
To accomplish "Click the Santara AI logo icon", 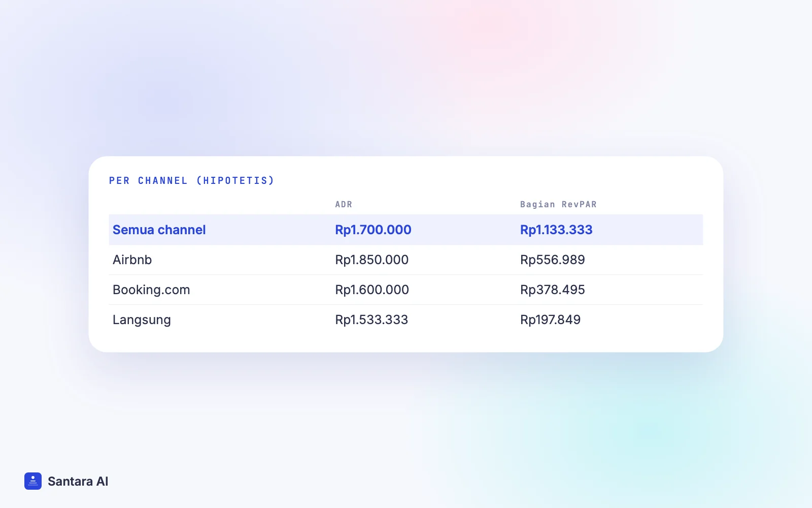I will click(33, 481).
